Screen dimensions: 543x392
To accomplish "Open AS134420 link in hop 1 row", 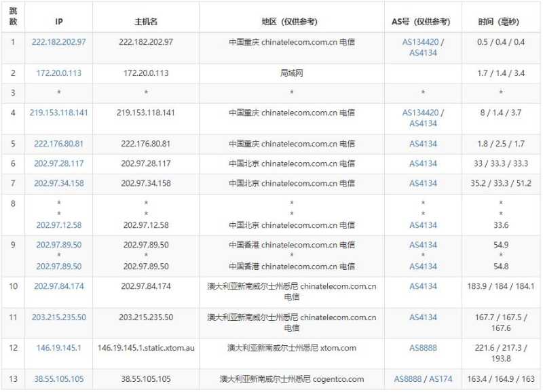I will (420, 42).
